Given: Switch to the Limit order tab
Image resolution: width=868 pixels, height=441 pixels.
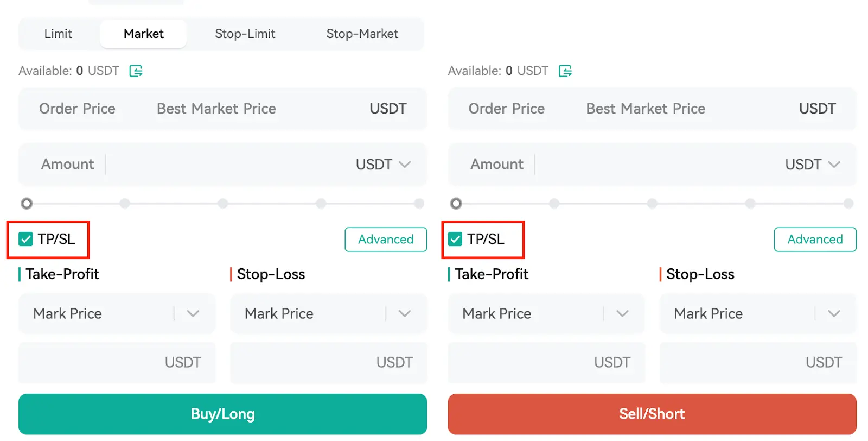Looking at the screenshot, I should (58, 34).
